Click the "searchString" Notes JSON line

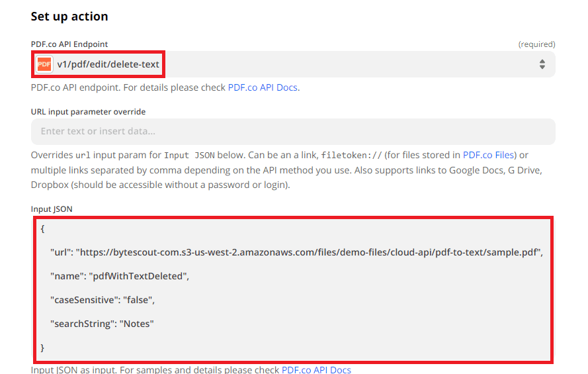point(102,324)
